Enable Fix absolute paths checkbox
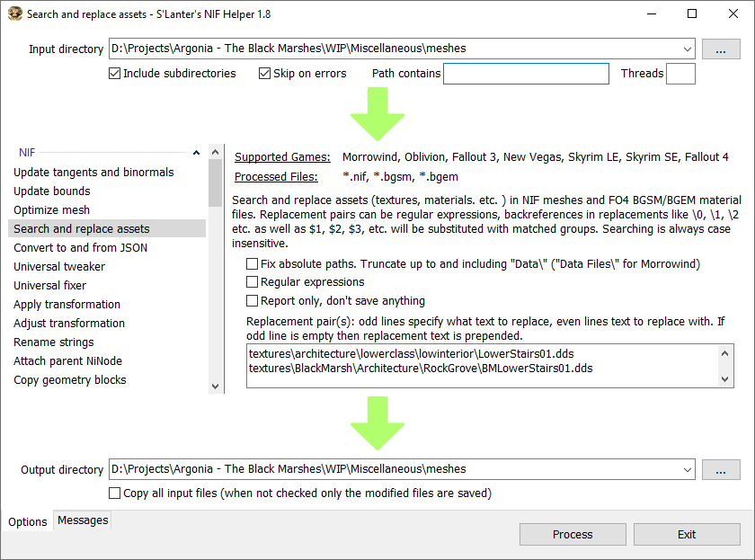 pyautogui.click(x=253, y=264)
